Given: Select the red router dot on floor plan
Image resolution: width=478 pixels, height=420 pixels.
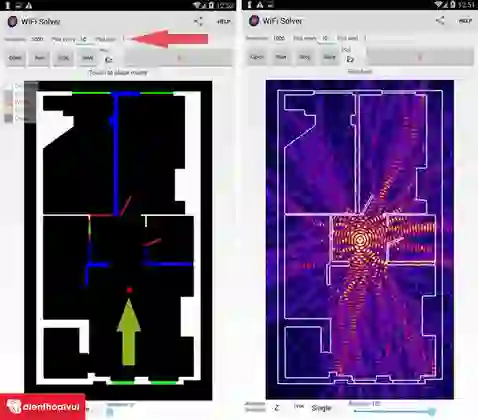Looking at the screenshot, I should coord(129,290).
